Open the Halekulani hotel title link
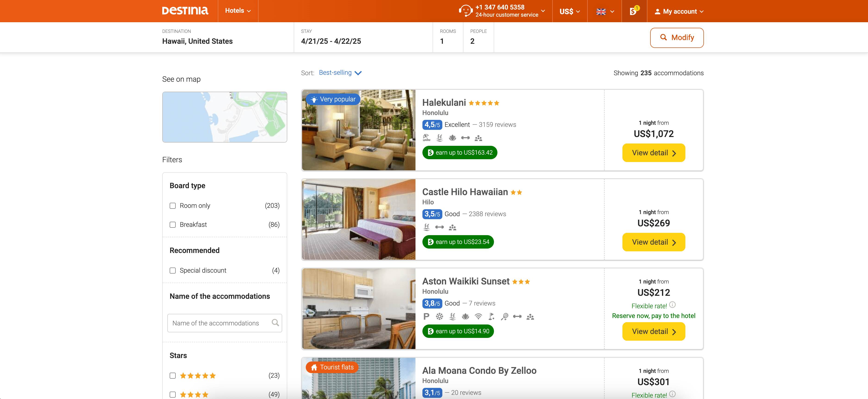868x399 pixels. coord(444,103)
